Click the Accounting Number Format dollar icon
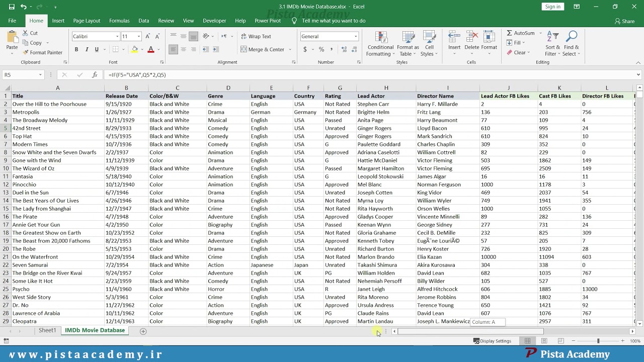Image resolution: width=644 pixels, height=362 pixels. pyautogui.click(x=305, y=49)
